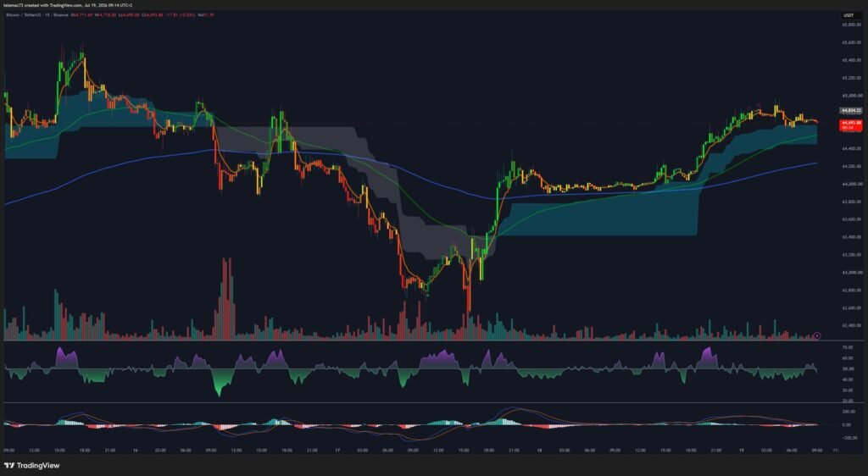Click the 65,800.00 price axis label
868x476 pixels.
(851, 25)
